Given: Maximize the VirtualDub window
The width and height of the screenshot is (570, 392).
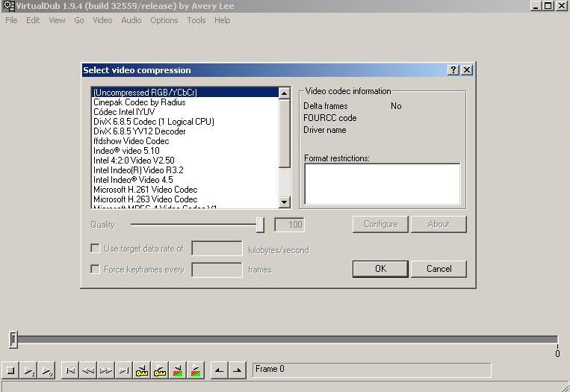Looking at the screenshot, I should [x=548, y=6].
